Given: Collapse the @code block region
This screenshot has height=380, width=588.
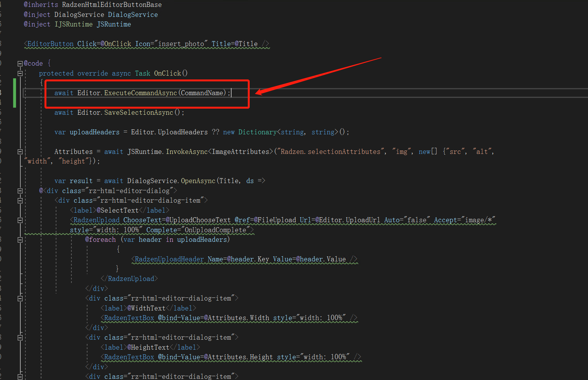Looking at the screenshot, I should tap(20, 63).
